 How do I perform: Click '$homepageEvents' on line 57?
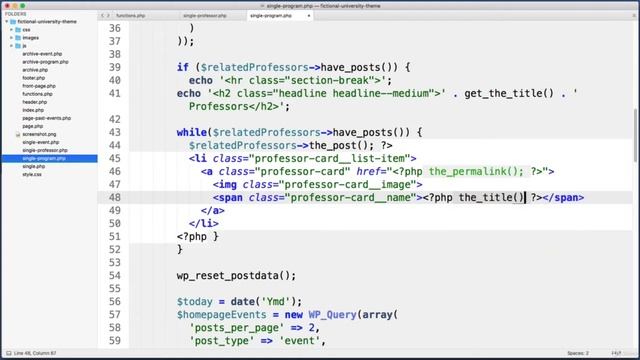tap(222, 315)
